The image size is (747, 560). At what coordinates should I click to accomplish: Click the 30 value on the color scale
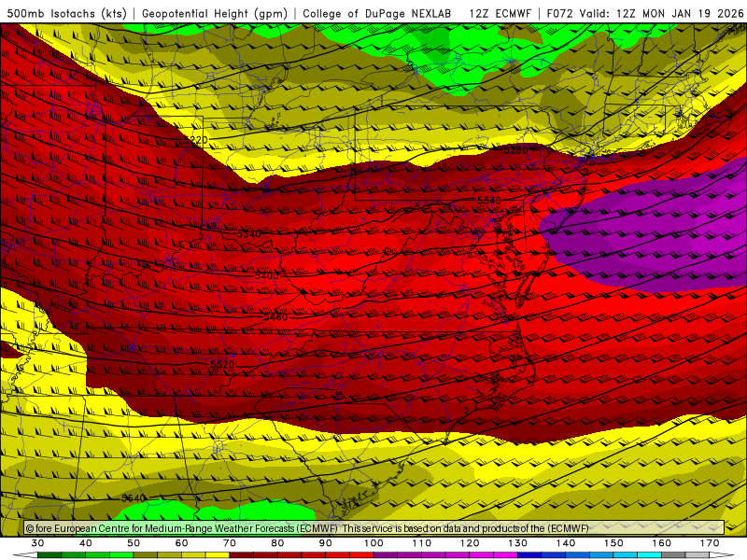pos(37,543)
